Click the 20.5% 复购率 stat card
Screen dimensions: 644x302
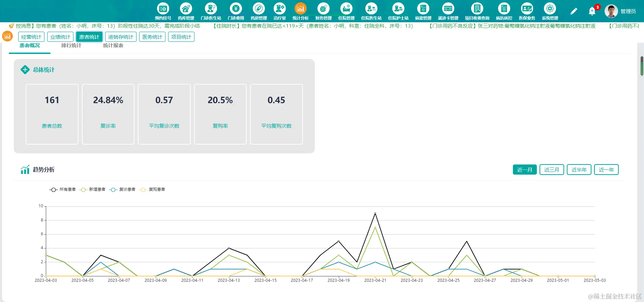point(220,114)
